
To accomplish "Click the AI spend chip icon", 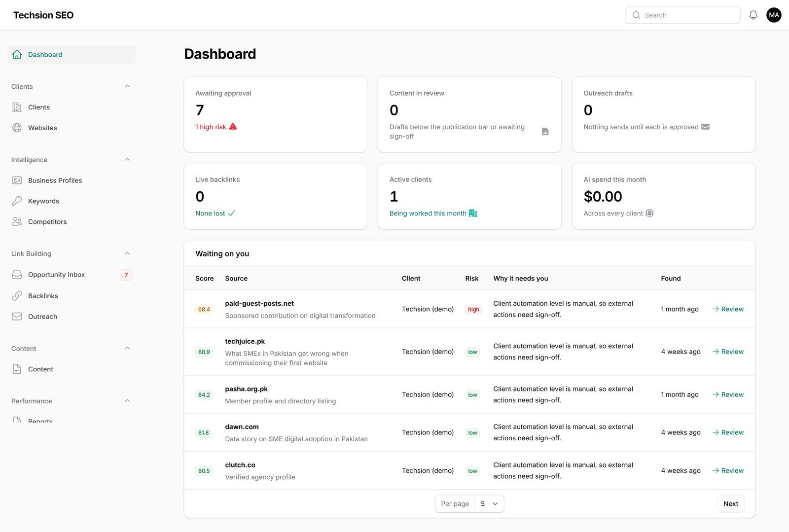I will pos(649,213).
